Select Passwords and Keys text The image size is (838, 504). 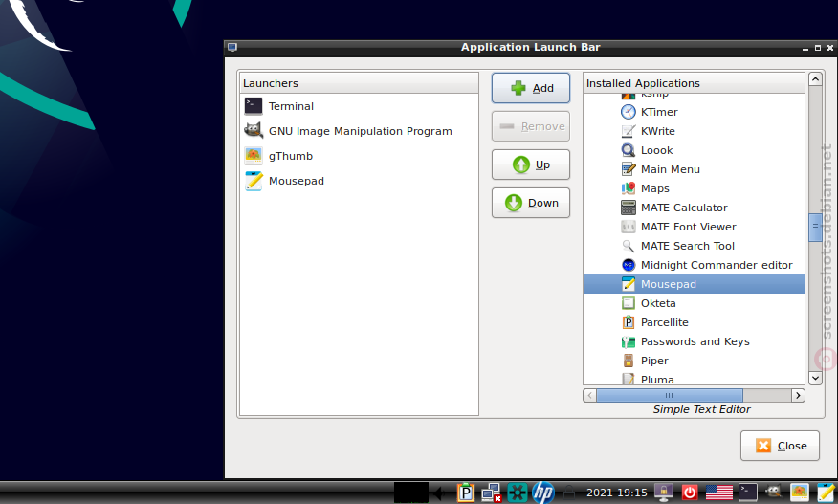point(695,342)
